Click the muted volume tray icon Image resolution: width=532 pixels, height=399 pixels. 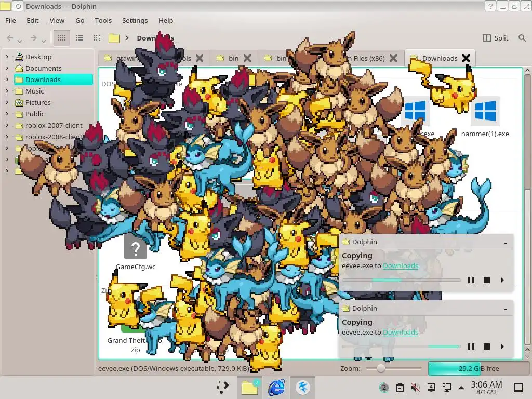tap(415, 387)
